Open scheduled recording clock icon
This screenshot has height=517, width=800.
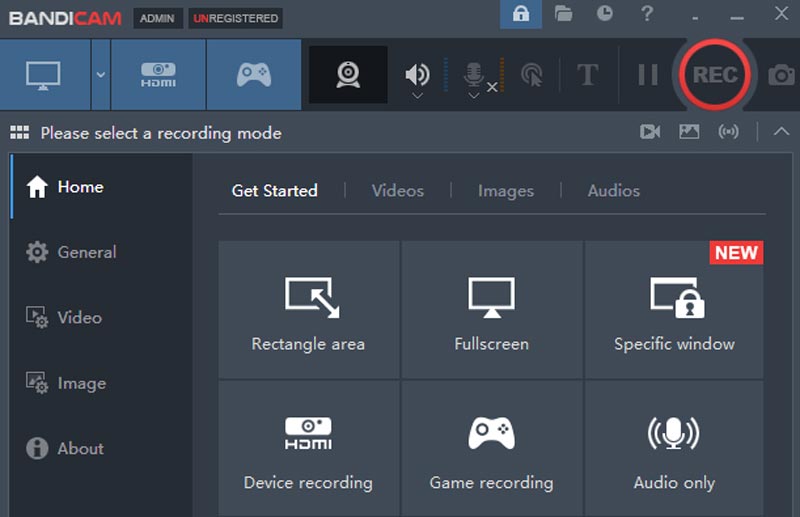tap(605, 13)
